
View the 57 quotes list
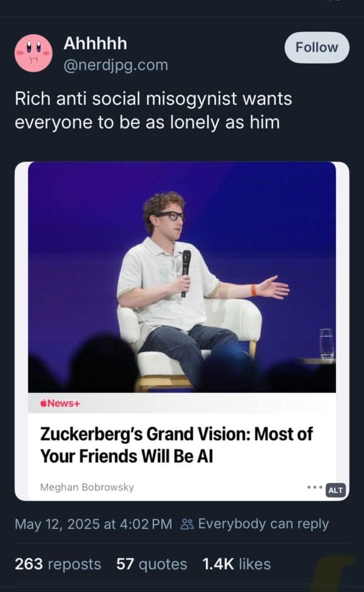[151, 564]
